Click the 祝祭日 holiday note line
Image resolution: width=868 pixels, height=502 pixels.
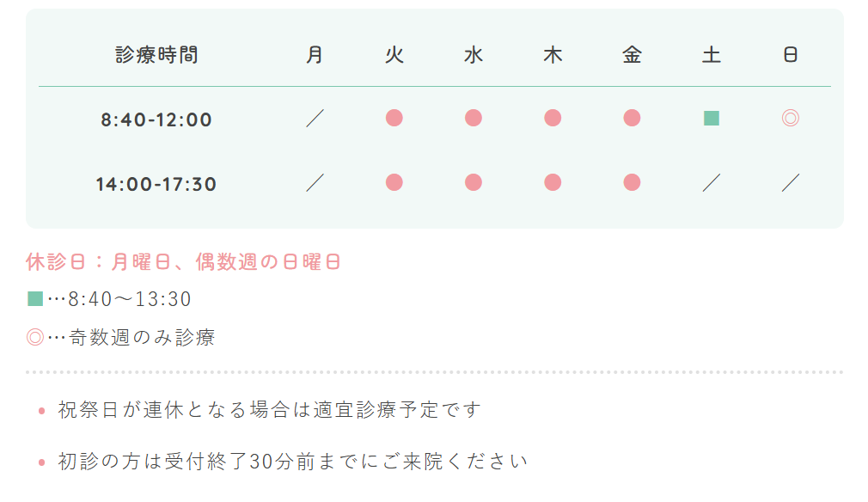click(269, 410)
